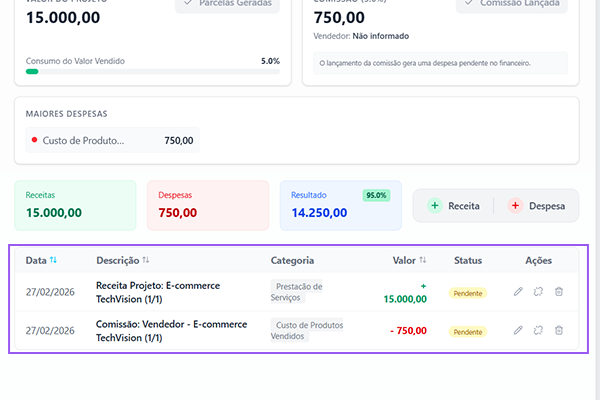Click the Ações column header
The width and height of the screenshot is (600, 400).
pos(538,260)
